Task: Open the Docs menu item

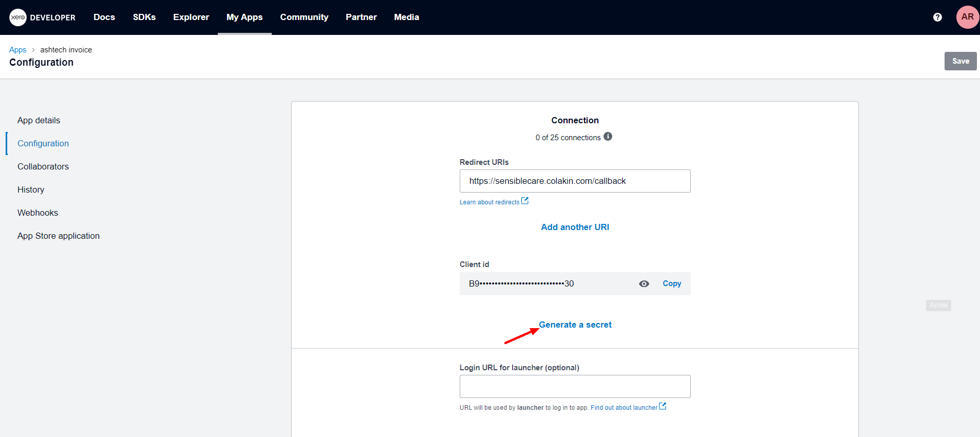Action: (x=104, y=17)
